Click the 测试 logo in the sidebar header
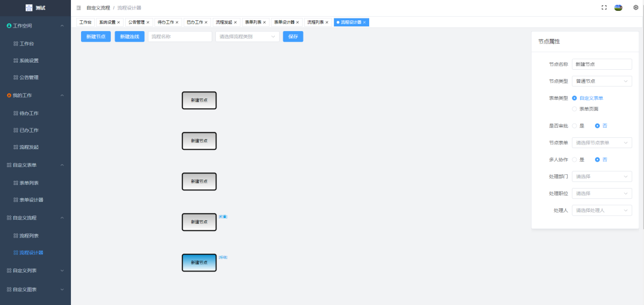The width and height of the screenshot is (644, 305). click(x=29, y=8)
